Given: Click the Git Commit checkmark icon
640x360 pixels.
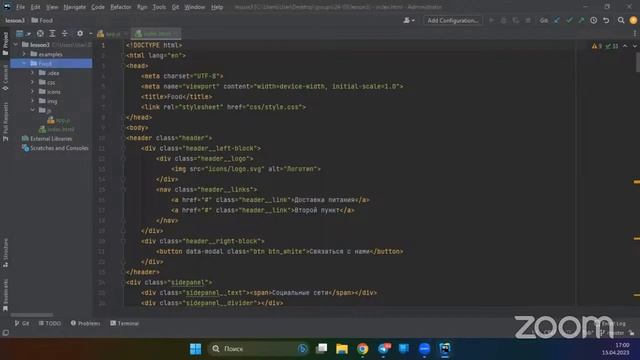Looking at the screenshot, I should point(569,20).
